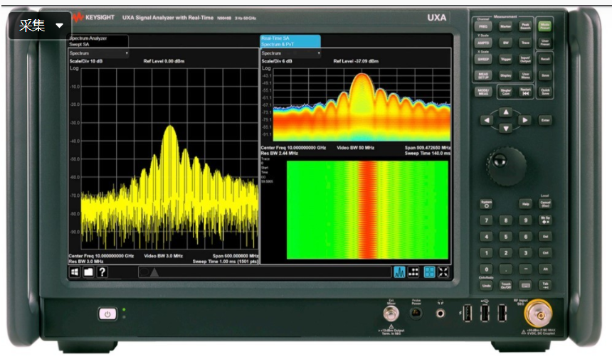This screenshot has height=364, width=612.
Task: Click the Quick Save key
Action: pyautogui.click(x=545, y=92)
